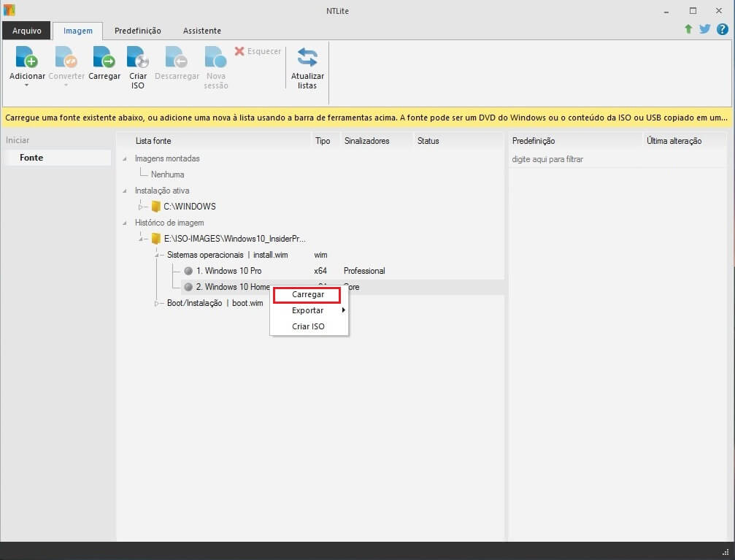The image size is (735, 560).
Task: Open the Exportar submenu
Action: 307,310
